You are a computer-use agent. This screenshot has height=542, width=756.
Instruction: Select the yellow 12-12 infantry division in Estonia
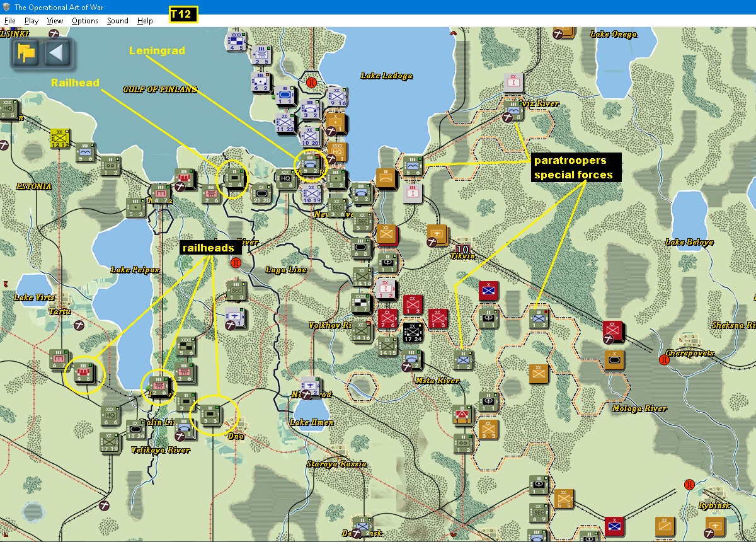point(61,139)
